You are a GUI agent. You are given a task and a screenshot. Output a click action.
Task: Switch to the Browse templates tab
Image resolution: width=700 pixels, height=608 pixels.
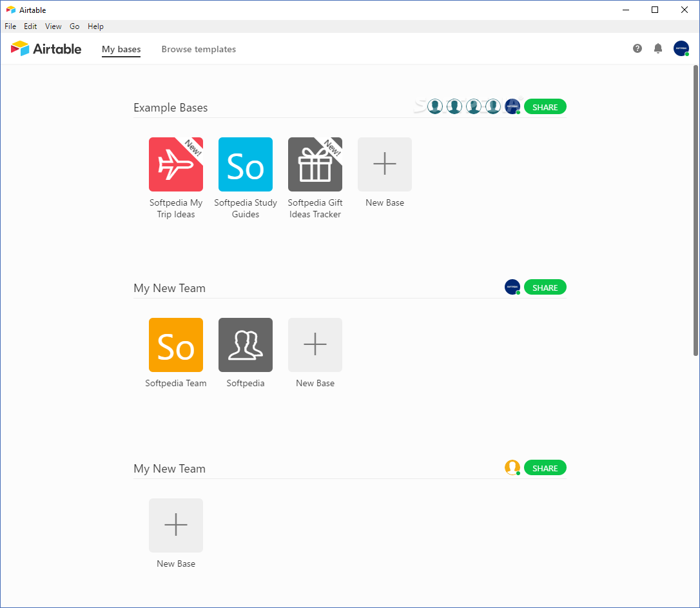pyautogui.click(x=199, y=49)
